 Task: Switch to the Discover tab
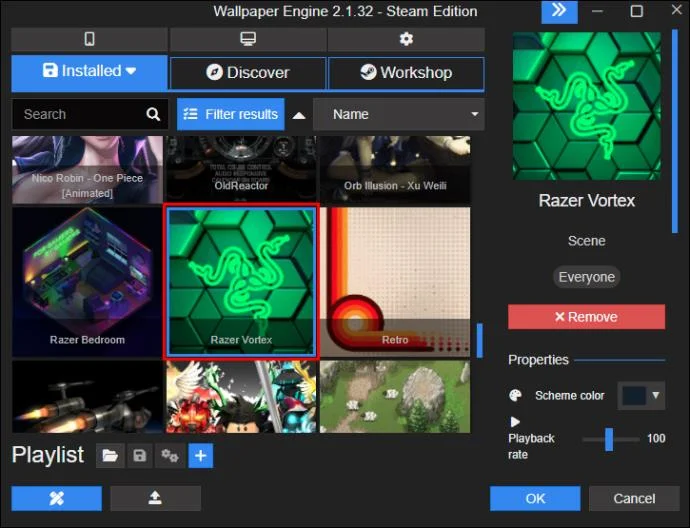[x=248, y=73]
